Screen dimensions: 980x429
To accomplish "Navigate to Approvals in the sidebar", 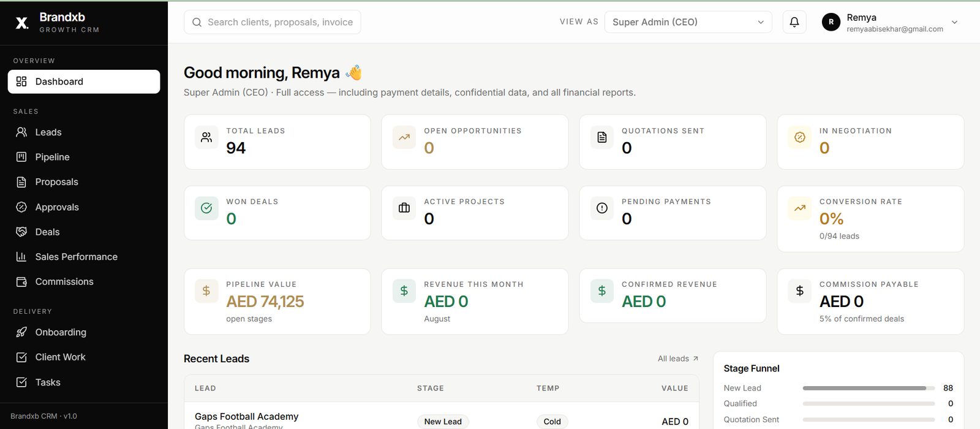I will pyautogui.click(x=84, y=207).
